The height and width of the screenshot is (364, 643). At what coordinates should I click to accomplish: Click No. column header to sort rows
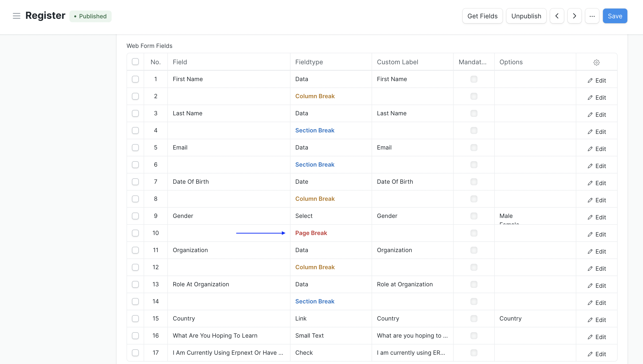tap(155, 62)
